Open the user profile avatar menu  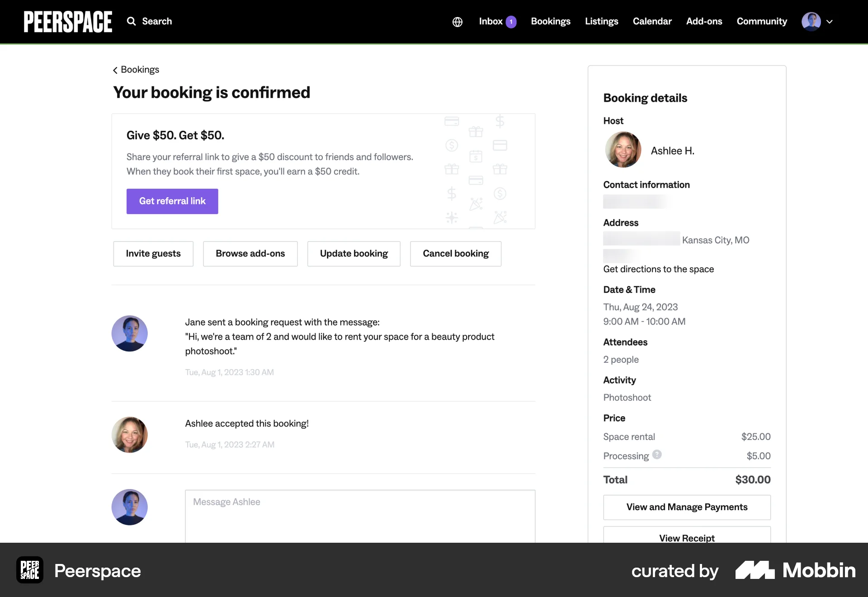811,22
